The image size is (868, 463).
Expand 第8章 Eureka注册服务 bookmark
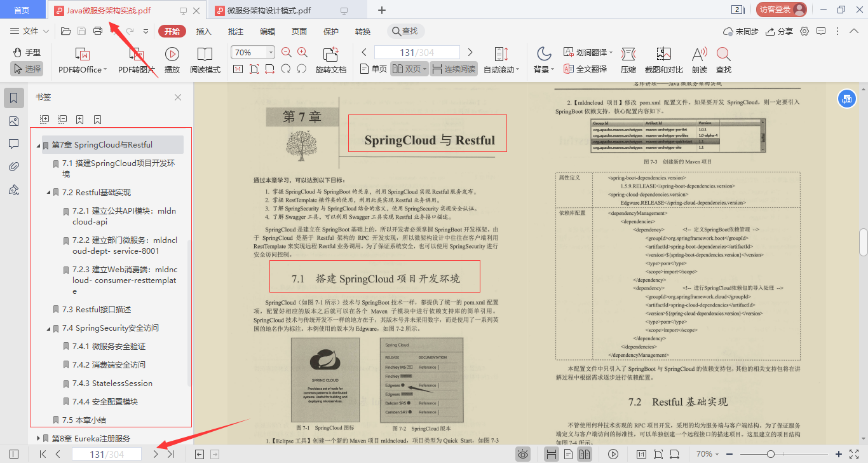(39, 439)
